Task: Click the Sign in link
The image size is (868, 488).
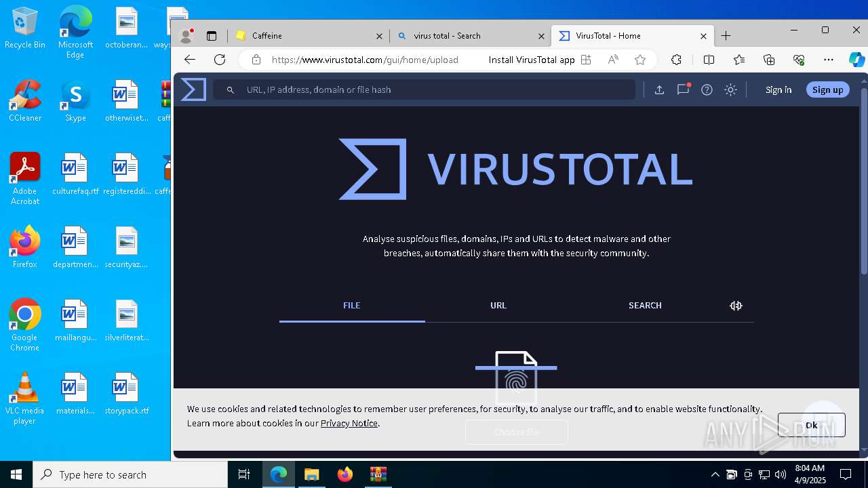Action: point(778,89)
